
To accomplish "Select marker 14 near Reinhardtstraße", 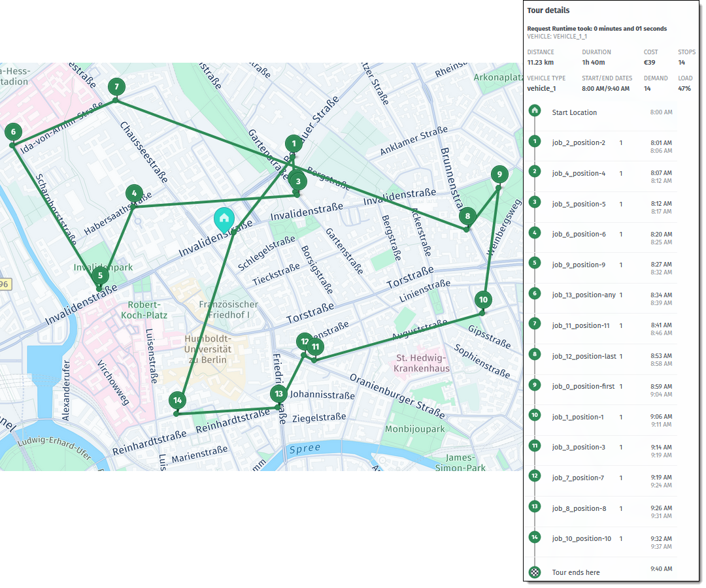I will point(177,400).
